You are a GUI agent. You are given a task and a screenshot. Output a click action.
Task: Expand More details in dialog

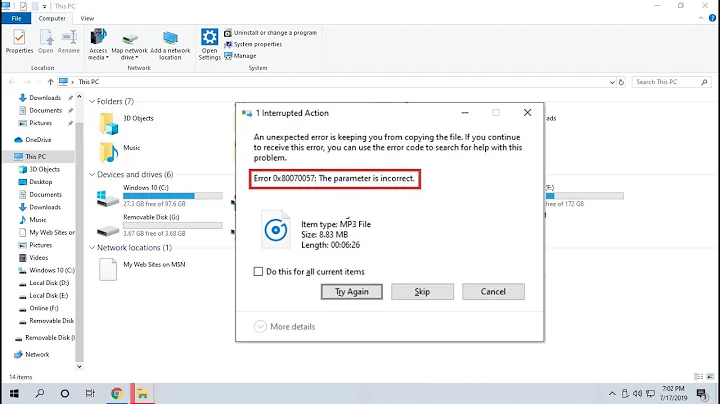click(285, 326)
